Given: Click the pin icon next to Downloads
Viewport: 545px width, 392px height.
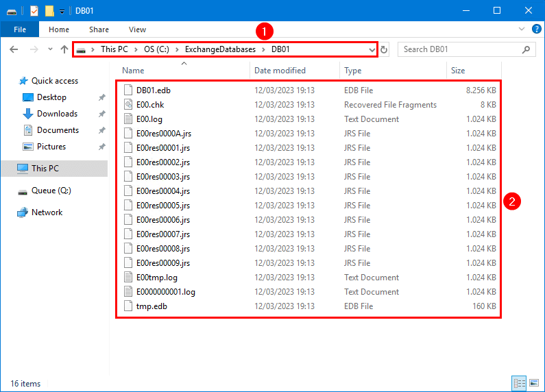Looking at the screenshot, I should pos(102,114).
